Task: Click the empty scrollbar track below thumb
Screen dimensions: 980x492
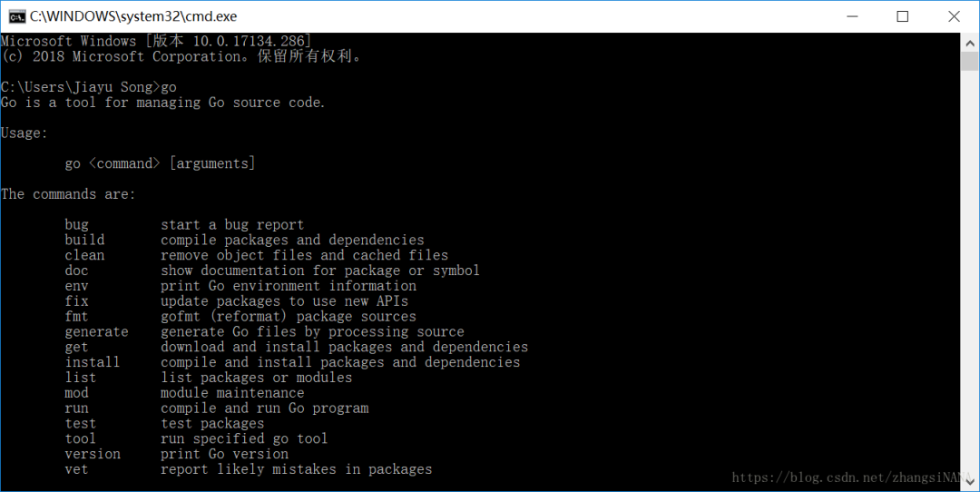Action: click(x=969, y=272)
